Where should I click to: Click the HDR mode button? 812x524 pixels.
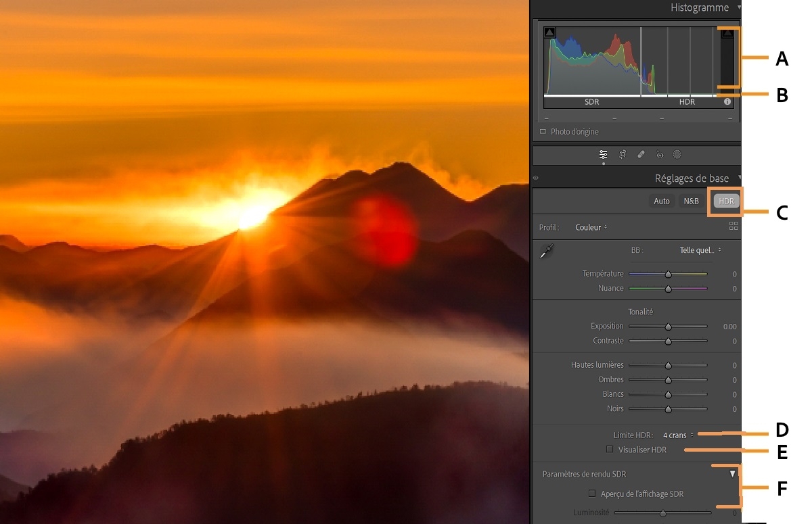pos(725,201)
